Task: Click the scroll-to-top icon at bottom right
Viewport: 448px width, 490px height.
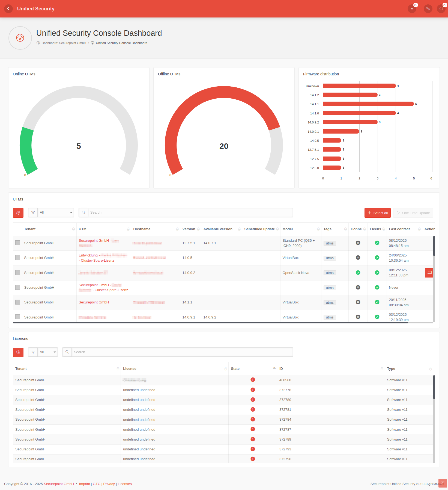Action: [x=443, y=483]
